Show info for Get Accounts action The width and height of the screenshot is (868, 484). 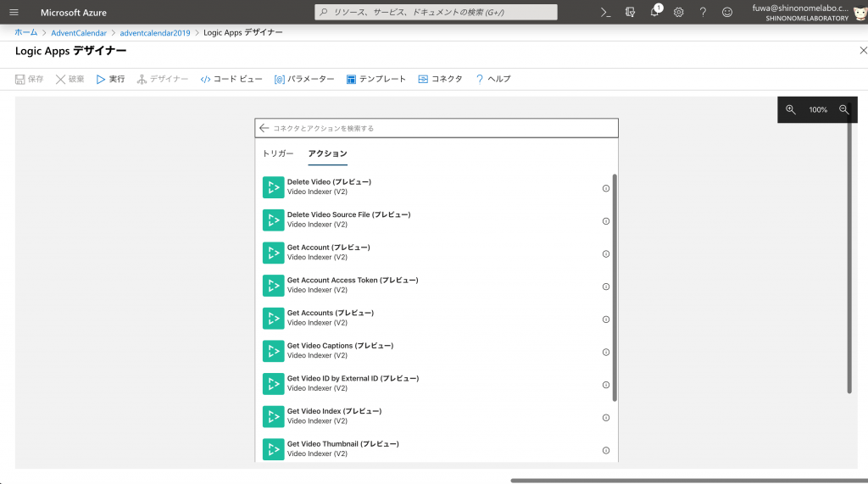click(x=605, y=319)
